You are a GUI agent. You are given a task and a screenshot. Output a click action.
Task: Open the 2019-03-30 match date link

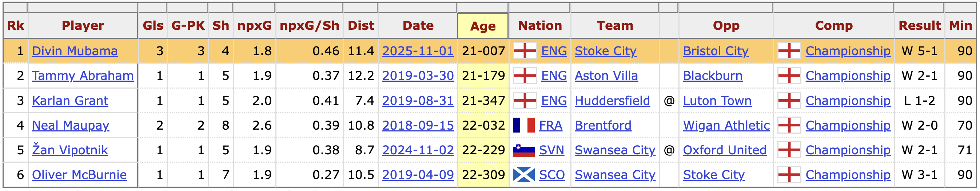point(418,76)
